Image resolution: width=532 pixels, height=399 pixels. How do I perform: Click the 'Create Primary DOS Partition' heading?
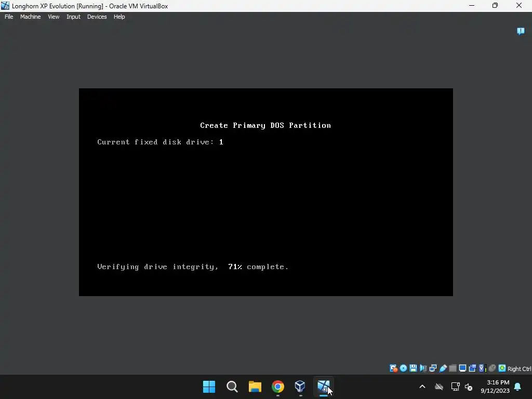tap(265, 126)
